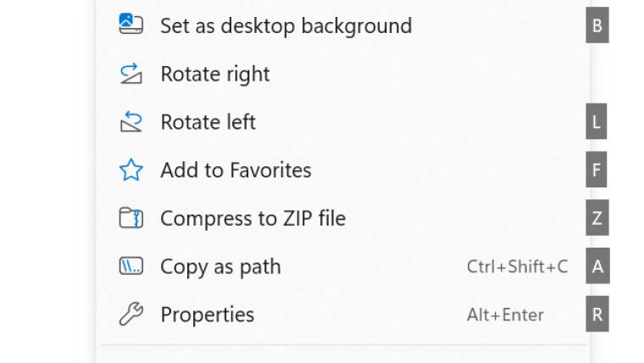Click the A access key badge

click(597, 266)
